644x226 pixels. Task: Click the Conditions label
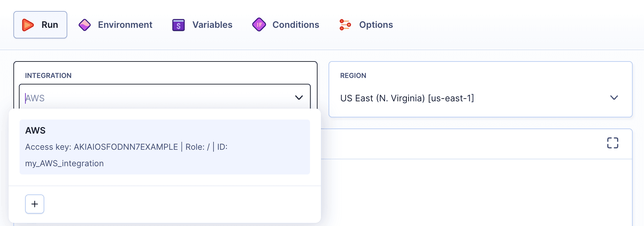coord(296,24)
